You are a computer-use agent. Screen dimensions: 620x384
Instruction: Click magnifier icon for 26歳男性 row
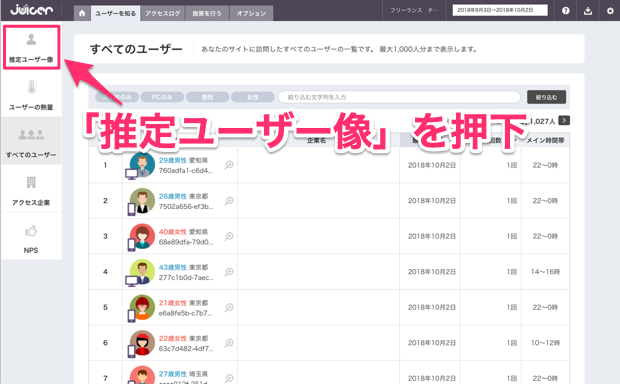tap(229, 201)
